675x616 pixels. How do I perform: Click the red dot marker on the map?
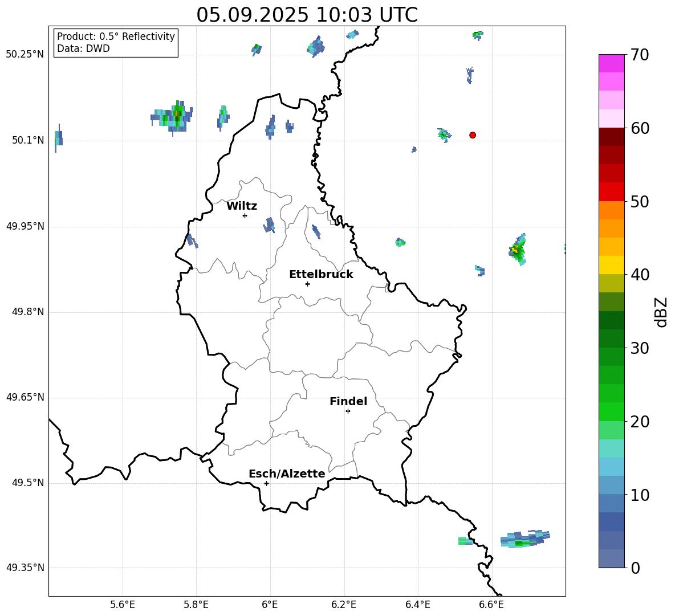tap(473, 135)
